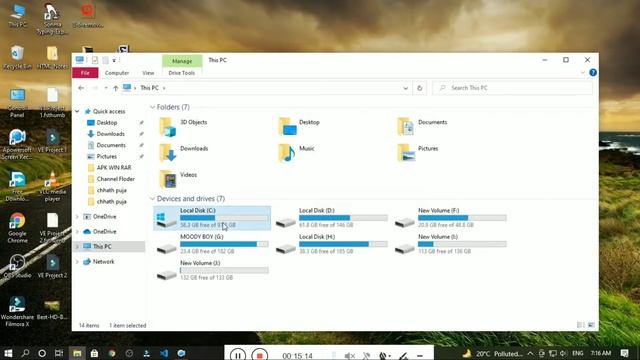The height and width of the screenshot is (360, 640).
Task: Click the Search This PC field
Action: (512, 88)
